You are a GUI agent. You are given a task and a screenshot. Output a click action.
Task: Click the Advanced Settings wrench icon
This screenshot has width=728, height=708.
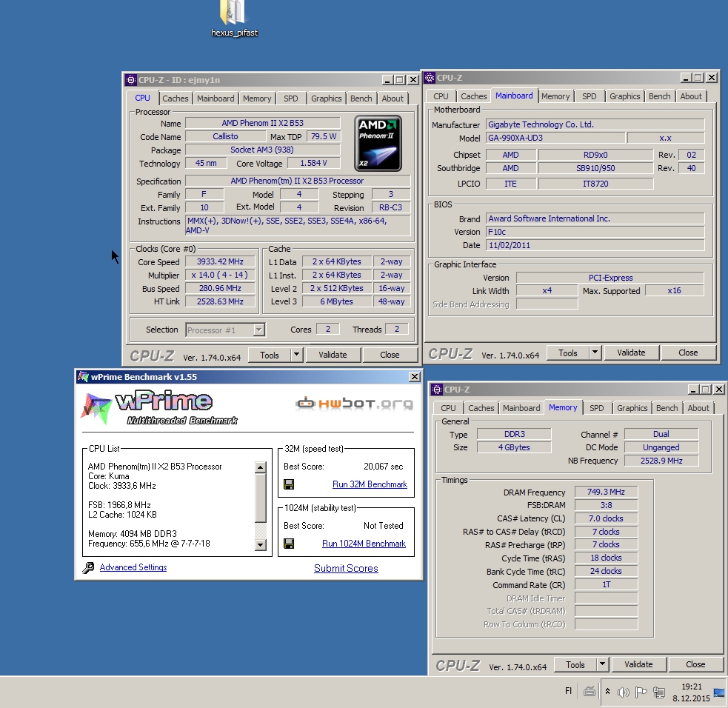coord(88,567)
